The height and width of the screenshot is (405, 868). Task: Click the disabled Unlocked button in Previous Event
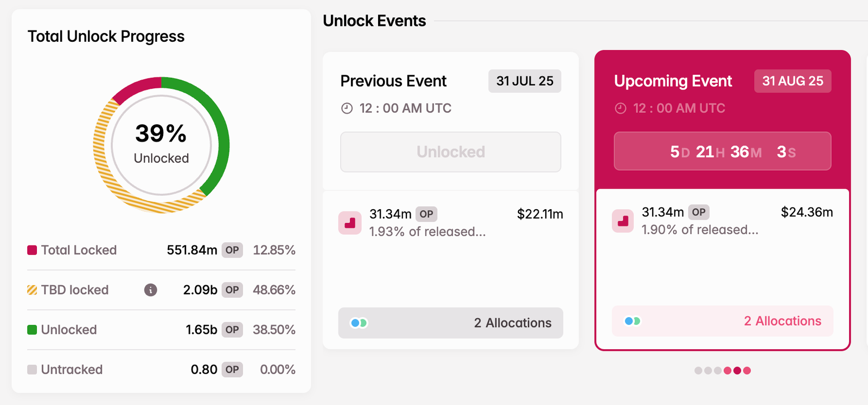(x=450, y=152)
